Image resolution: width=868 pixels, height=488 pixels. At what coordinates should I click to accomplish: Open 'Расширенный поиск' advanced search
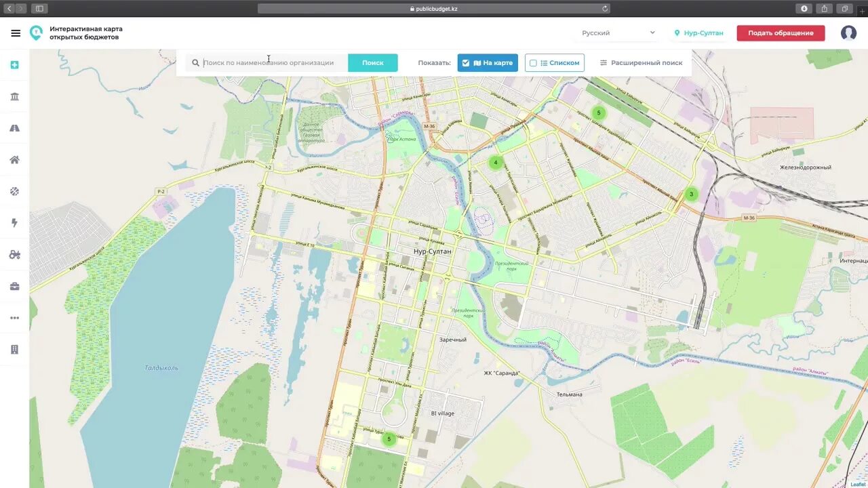tap(641, 63)
